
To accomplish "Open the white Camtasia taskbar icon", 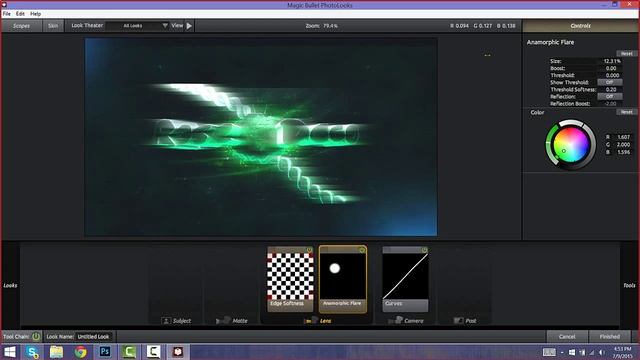I will click(153, 352).
